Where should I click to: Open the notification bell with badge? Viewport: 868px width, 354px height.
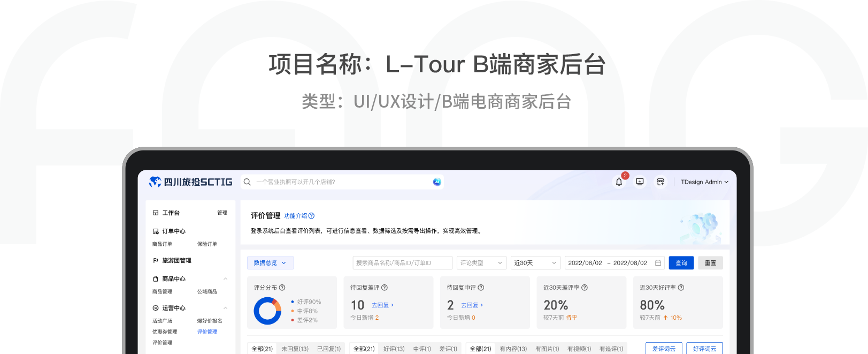pyautogui.click(x=619, y=182)
